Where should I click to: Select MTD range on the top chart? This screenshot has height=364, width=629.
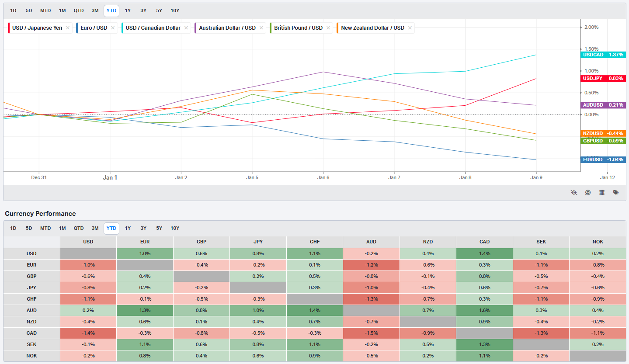click(45, 10)
